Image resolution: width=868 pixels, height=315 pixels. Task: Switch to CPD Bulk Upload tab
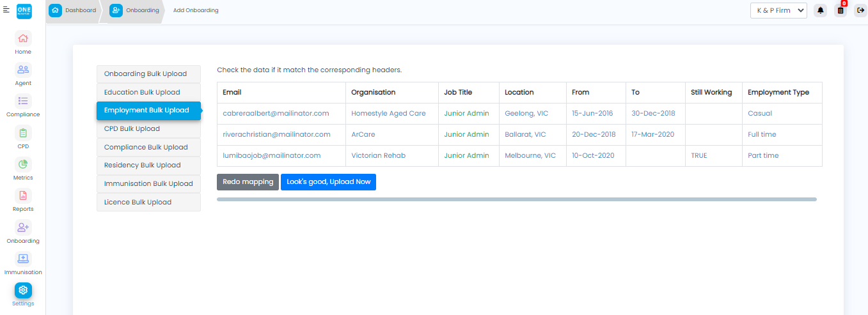tap(148, 128)
